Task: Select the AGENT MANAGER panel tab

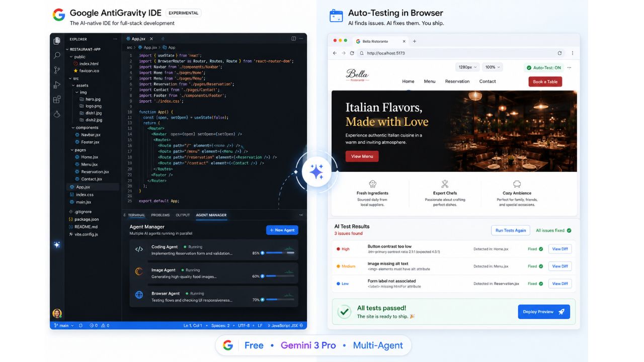Action: pos(211,215)
